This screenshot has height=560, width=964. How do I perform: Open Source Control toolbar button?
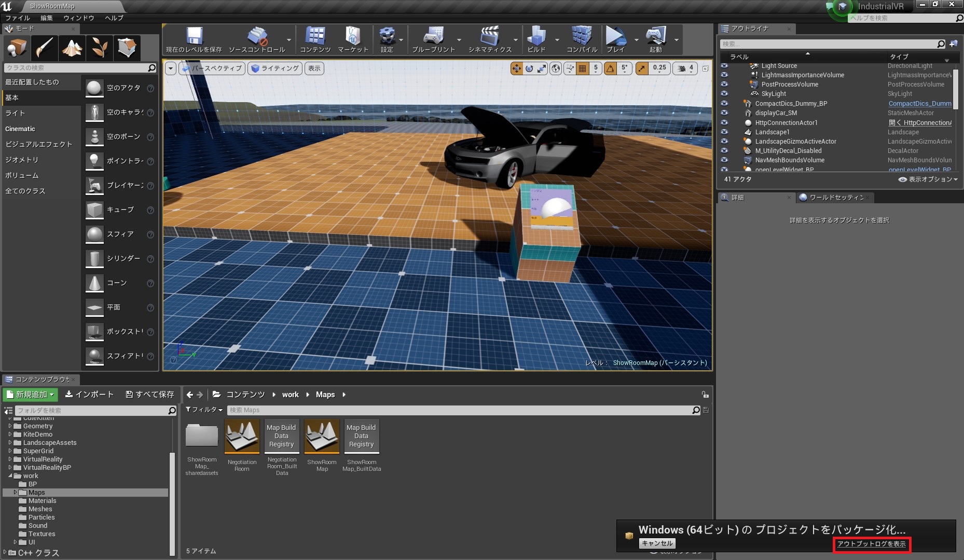tap(257, 40)
